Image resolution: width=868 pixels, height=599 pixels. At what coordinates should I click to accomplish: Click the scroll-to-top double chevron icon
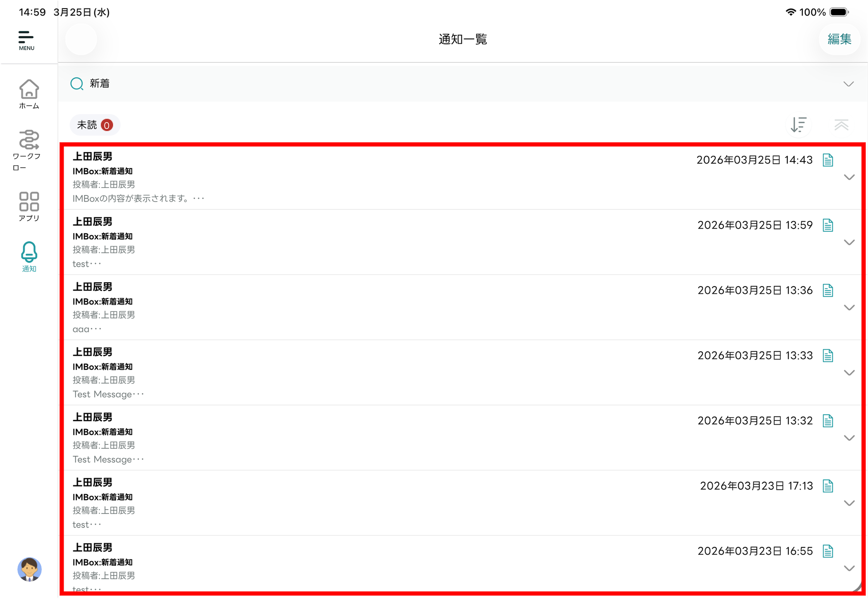841,125
